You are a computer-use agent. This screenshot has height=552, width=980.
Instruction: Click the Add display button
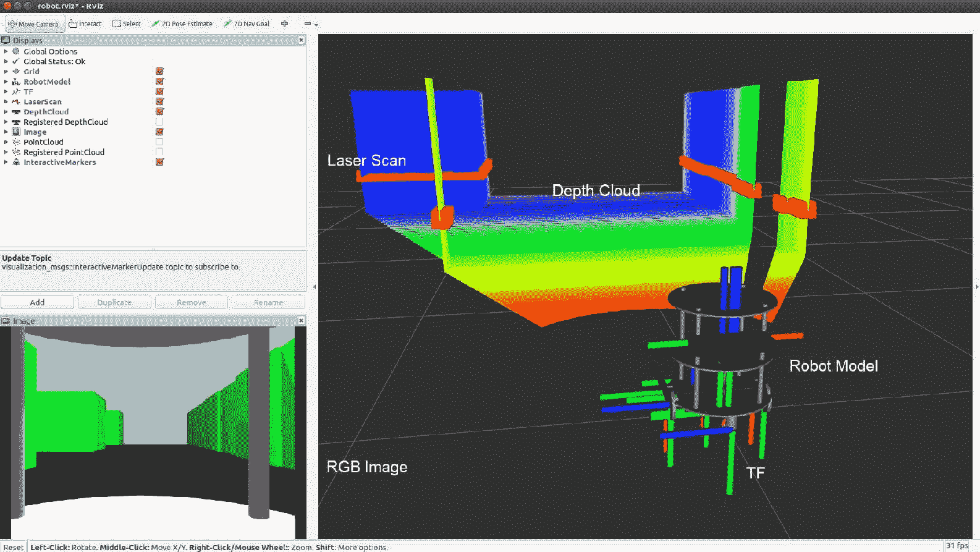pos(37,302)
